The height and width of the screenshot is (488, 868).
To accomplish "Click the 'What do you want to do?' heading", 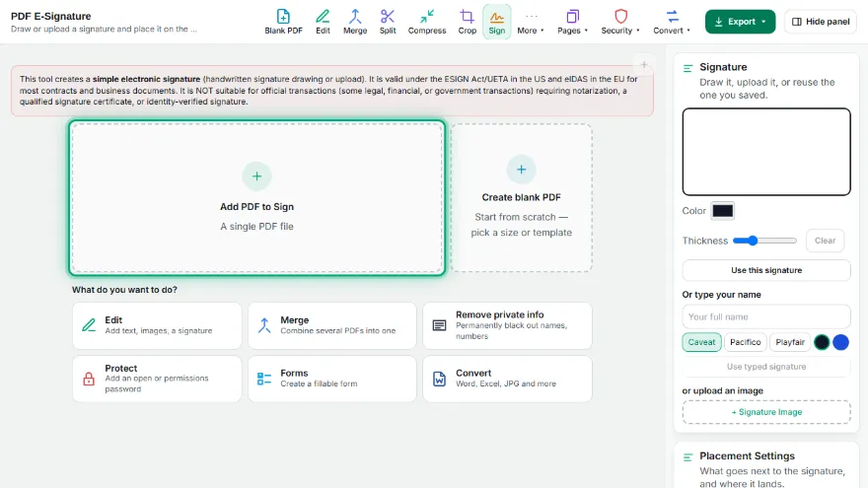I will (124, 290).
